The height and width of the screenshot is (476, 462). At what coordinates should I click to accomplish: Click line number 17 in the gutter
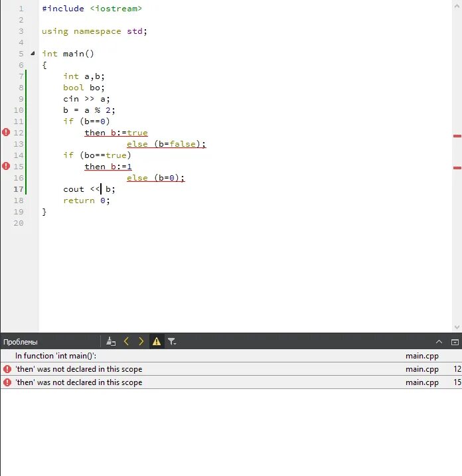(19, 189)
